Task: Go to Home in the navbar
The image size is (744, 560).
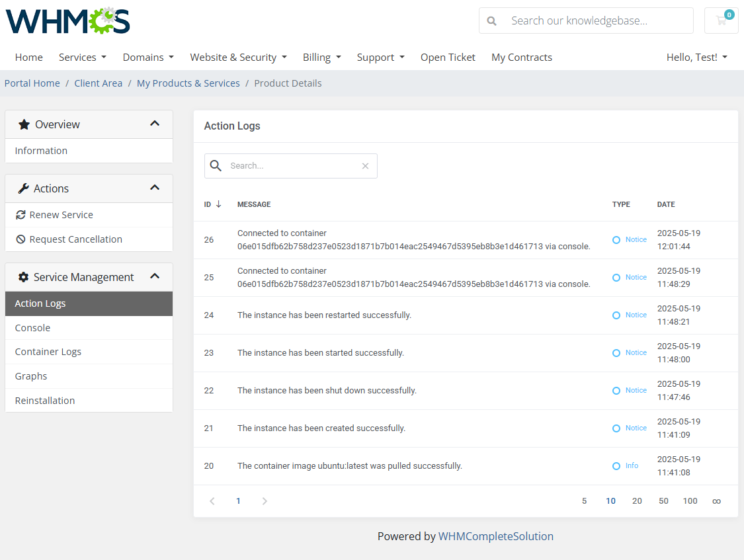Action: point(29,58)
